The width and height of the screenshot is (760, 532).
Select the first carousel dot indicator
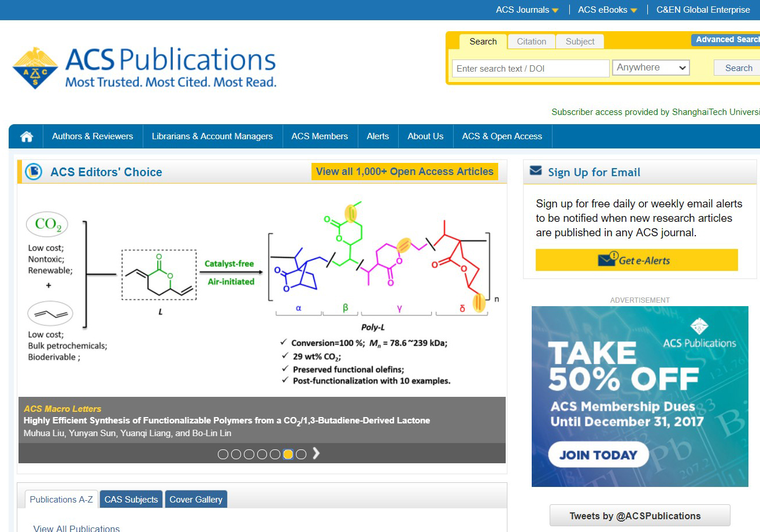[x=223, y=455]
